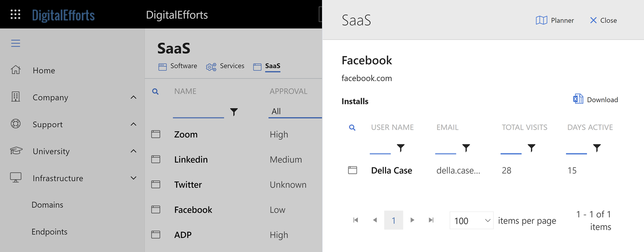Expand the Support sidebar section
Viewport: 644px width, 252px height.
click(x=133, y=124)
